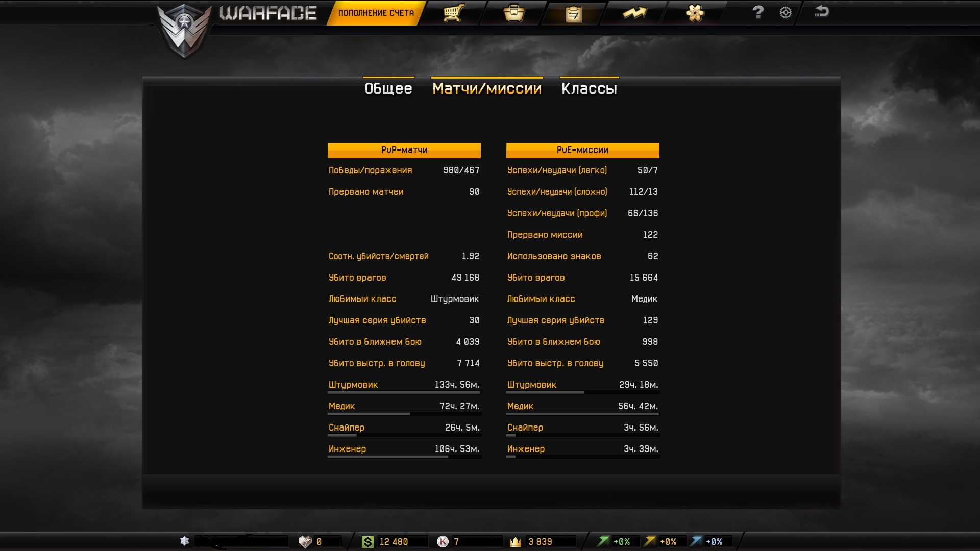Switch to the Классы tab
This screenshot has width=980, height=551.
[x=589, y=89]
